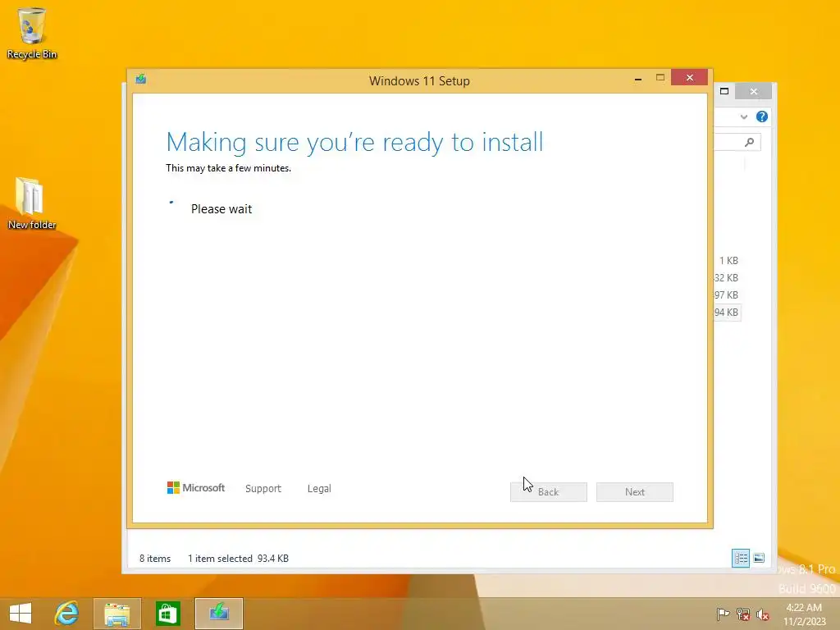This screenshot has width=840, height=630.
Task: Open File Explorer from the taskbar
Action: 116,614
